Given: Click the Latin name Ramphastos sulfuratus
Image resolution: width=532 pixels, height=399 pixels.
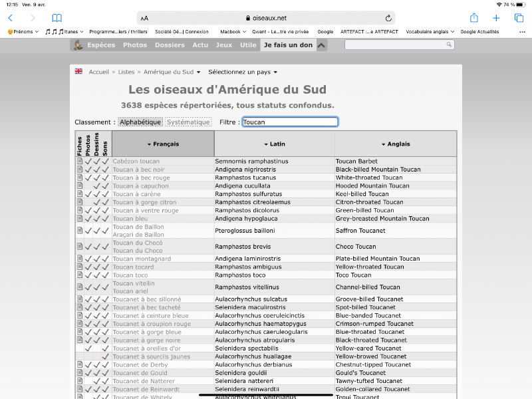Looking at the screenshot, I should coord(248,194).
